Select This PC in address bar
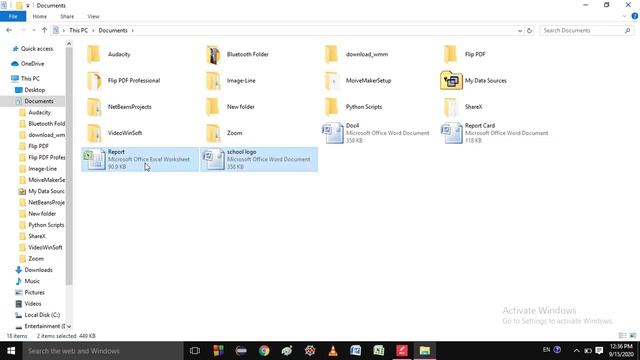640x360 pixels. [x=78, y=31]
